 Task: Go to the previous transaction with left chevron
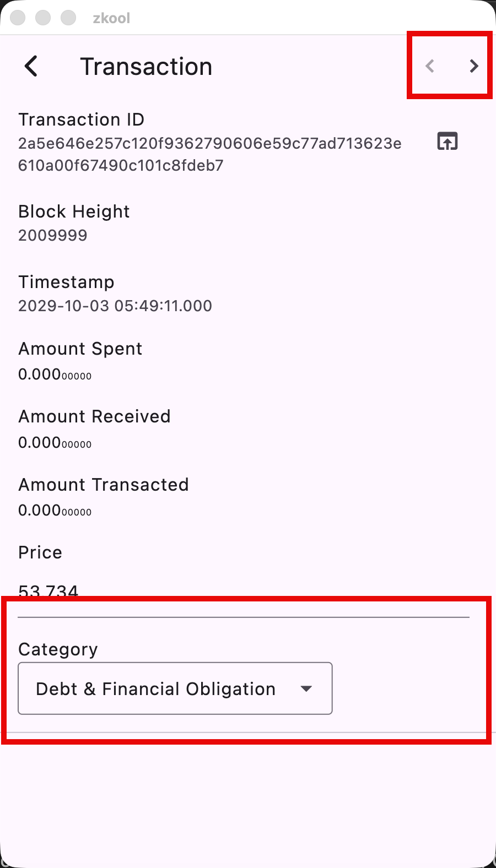[429, 66]
